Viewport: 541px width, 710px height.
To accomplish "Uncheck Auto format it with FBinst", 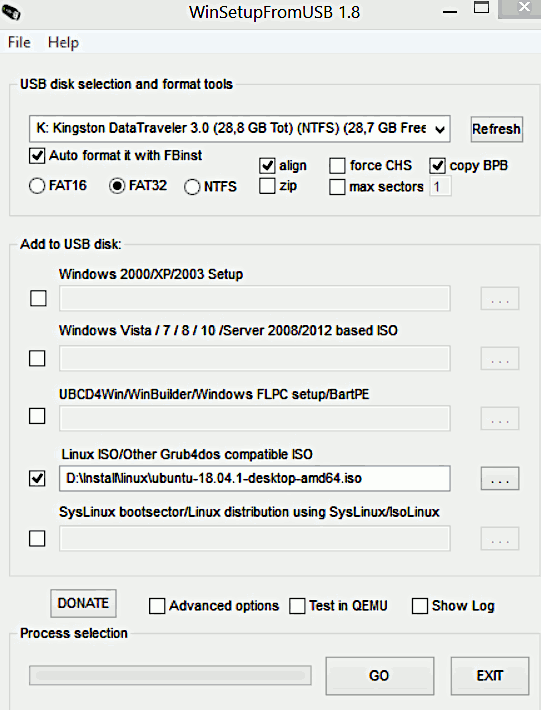I will 37,156.
